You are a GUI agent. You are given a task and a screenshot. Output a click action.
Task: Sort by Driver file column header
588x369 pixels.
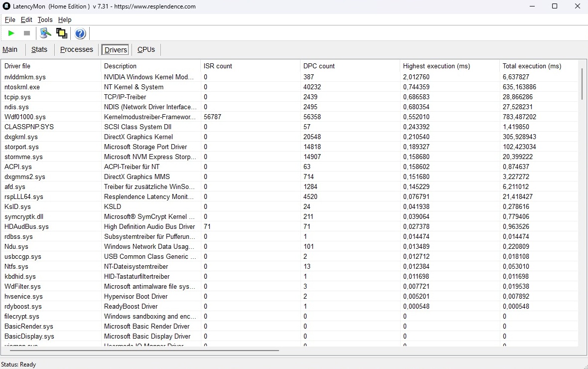pos(17,66)
